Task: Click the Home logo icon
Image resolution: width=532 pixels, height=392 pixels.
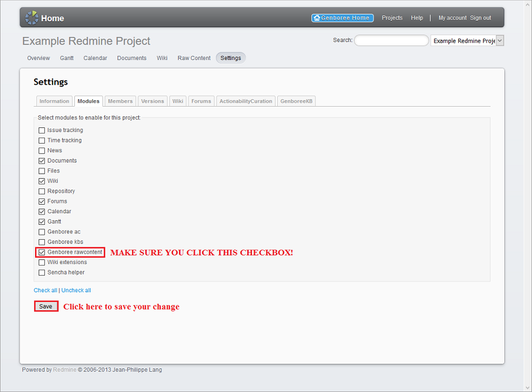Action: 32,18
